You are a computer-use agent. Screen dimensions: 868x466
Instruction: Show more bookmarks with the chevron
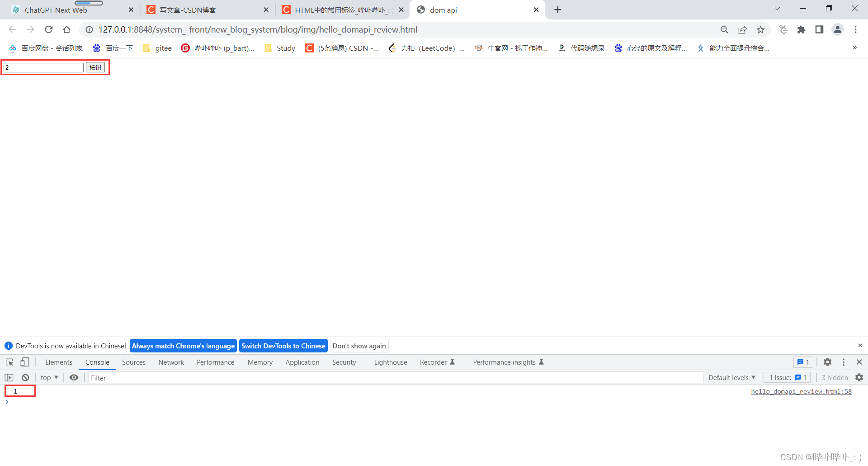(854, 48)
